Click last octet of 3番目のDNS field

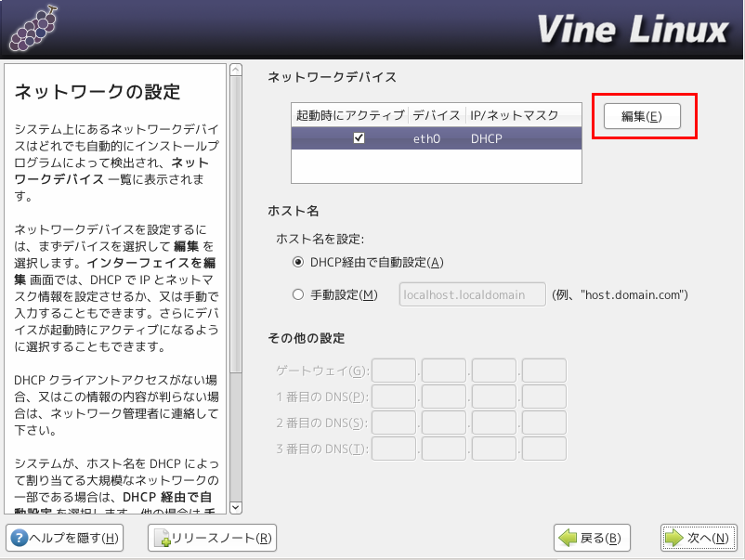tap(544, 449)
